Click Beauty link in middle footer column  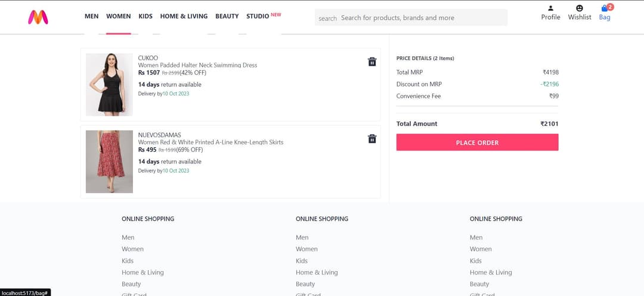point(305,283)
